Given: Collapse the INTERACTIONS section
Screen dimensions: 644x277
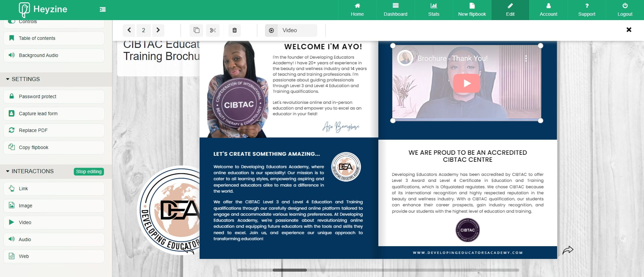Looking at the screenshot, I should 8,171.
